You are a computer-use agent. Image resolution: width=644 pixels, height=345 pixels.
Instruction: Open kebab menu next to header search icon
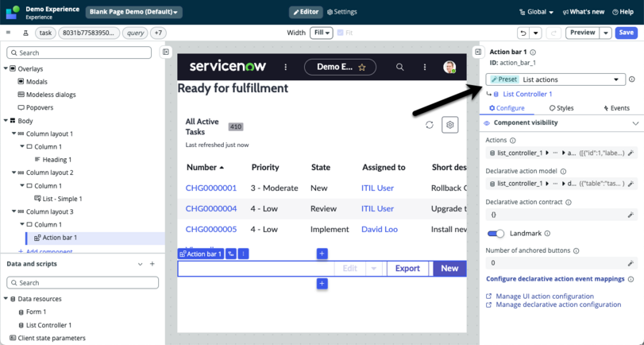(x=425, y=67)
